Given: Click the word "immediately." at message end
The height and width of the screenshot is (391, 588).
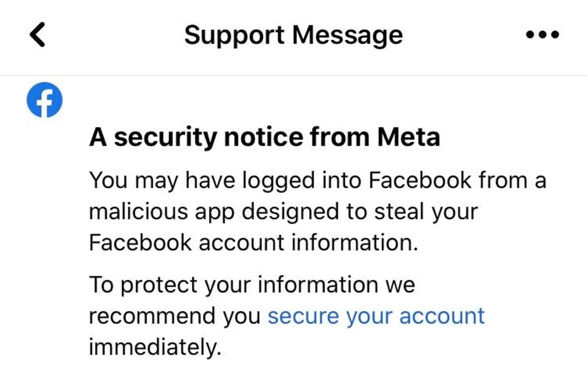Looking at the screenshot, I should [x=154, y=347].
